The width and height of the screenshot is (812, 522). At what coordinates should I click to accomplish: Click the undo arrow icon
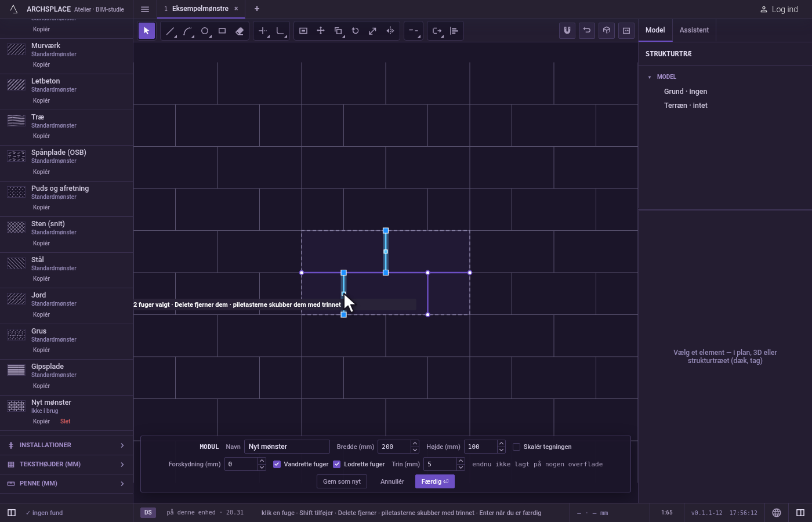pos(587,31)
